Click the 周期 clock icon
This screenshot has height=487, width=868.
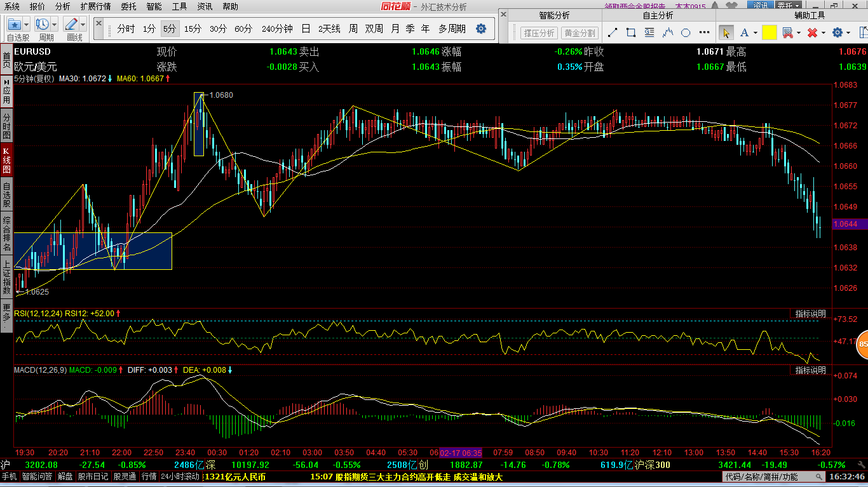(43, 24)
